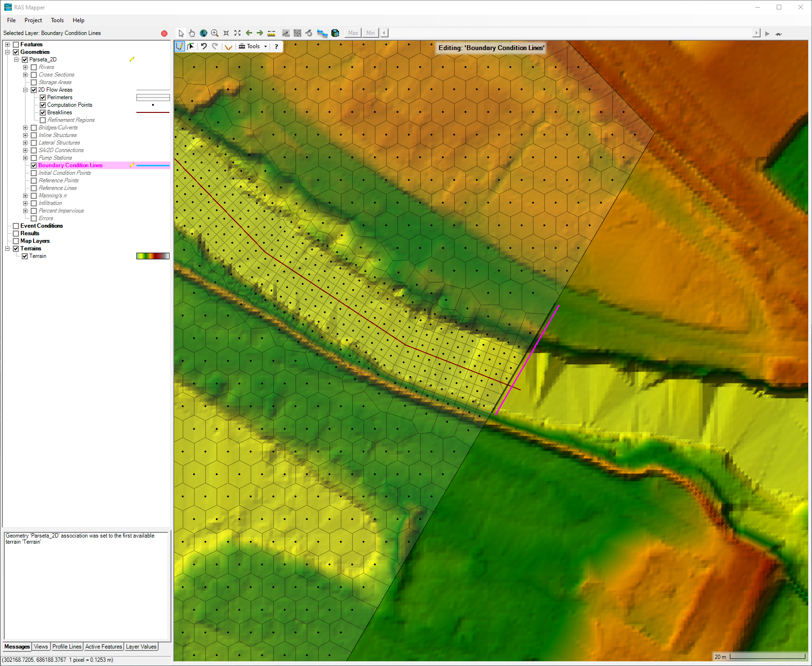Select the Measure ruler tool
This screenshot has height=666, width=812.
tap(271, 33)
